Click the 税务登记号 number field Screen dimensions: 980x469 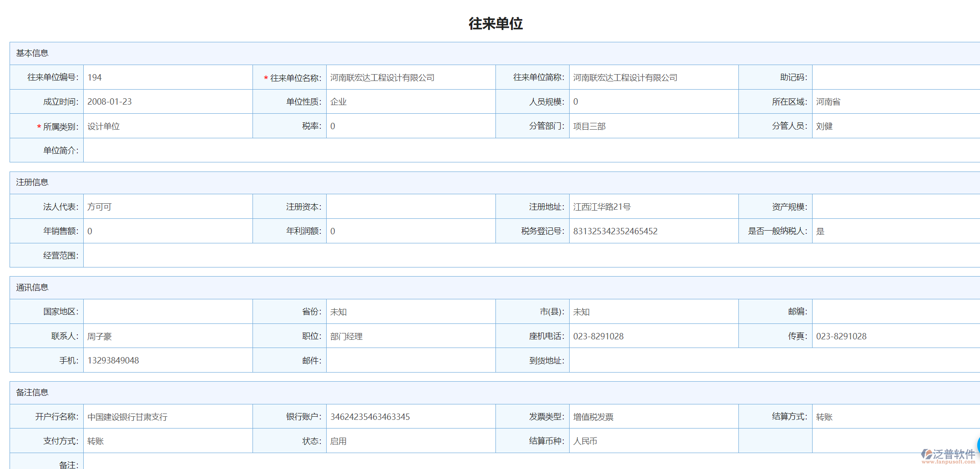(615, 232)
